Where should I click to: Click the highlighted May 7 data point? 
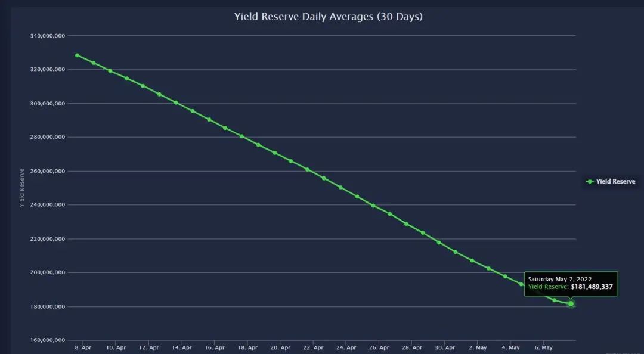pyautogui.click(x=571, y=304)
